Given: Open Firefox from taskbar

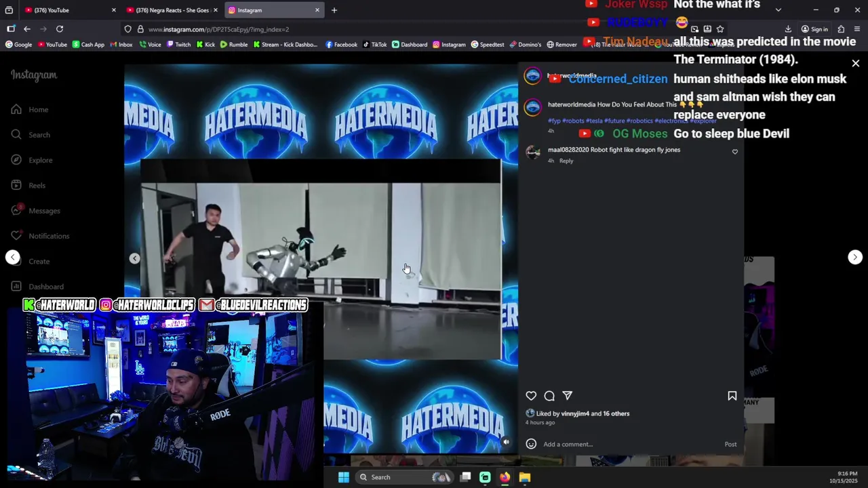Looking at the screenshot, I should 505,477.
